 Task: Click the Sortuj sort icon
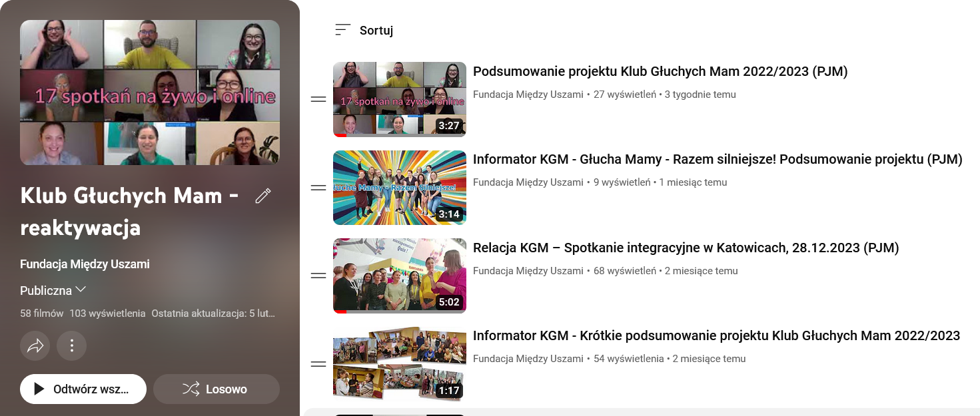pyautogui.click(x=342, y=30)
